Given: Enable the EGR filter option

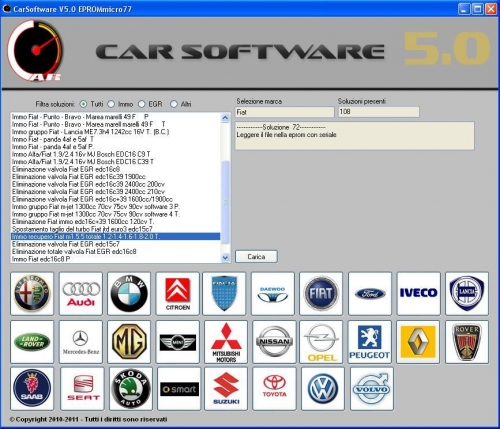Looking at the screenshot, I should pyautogui.click(x=142, y=104).
